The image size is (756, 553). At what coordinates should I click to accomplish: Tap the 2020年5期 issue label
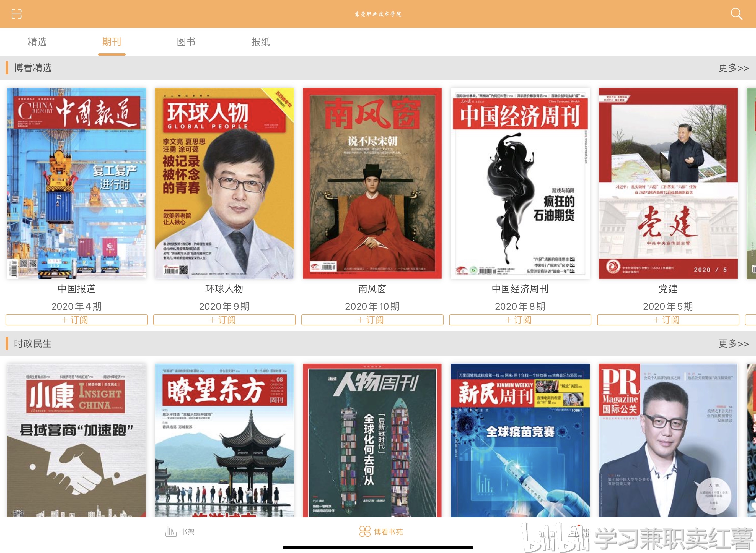pos(668,306)
